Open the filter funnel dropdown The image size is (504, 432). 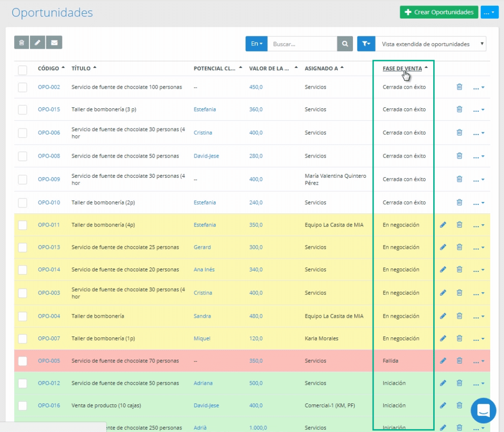click(366, 44)
